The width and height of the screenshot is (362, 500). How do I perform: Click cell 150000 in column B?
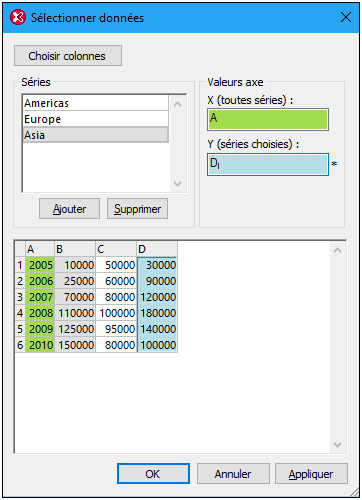click(x=75, y=345)
